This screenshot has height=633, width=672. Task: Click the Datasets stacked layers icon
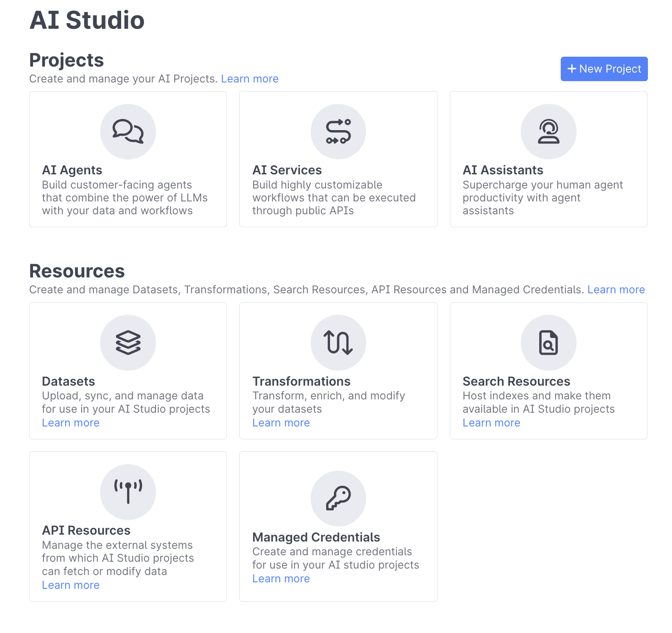click(x=128, y=343)
